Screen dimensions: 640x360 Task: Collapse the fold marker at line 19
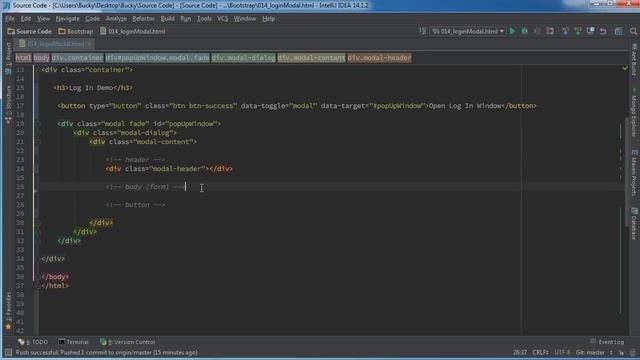pos(38,124)
